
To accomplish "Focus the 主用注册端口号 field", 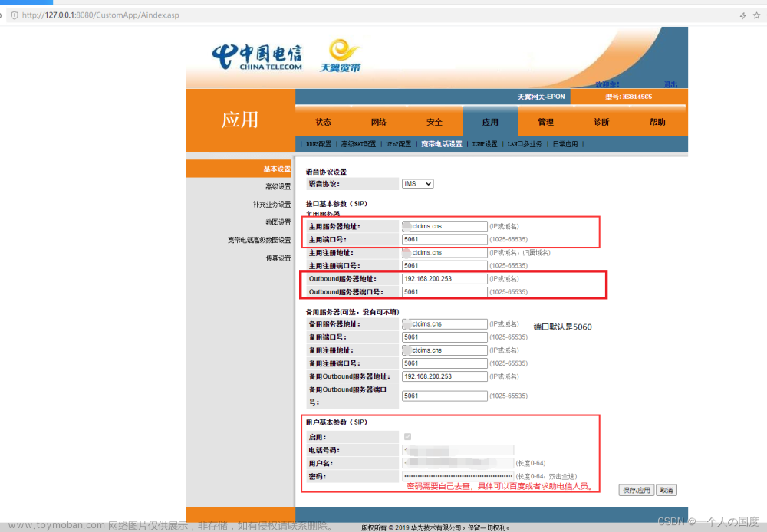I will tap(444, 265).
